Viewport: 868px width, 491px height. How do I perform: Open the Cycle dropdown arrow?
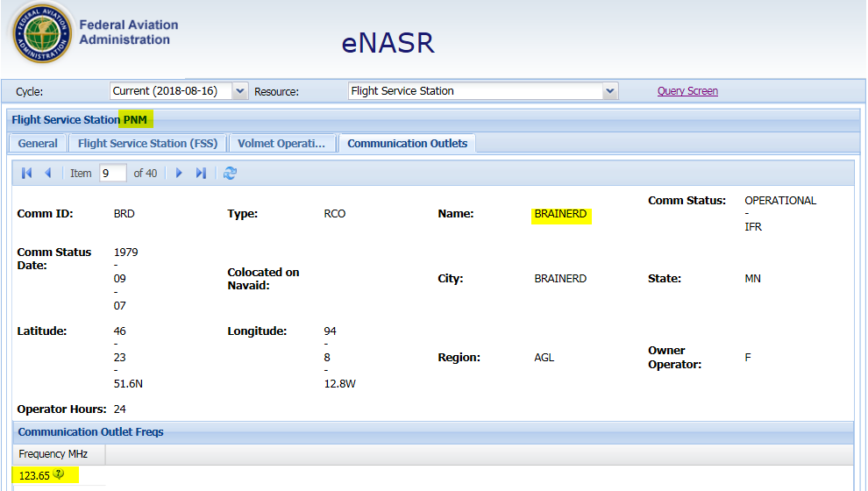[239, 91]
